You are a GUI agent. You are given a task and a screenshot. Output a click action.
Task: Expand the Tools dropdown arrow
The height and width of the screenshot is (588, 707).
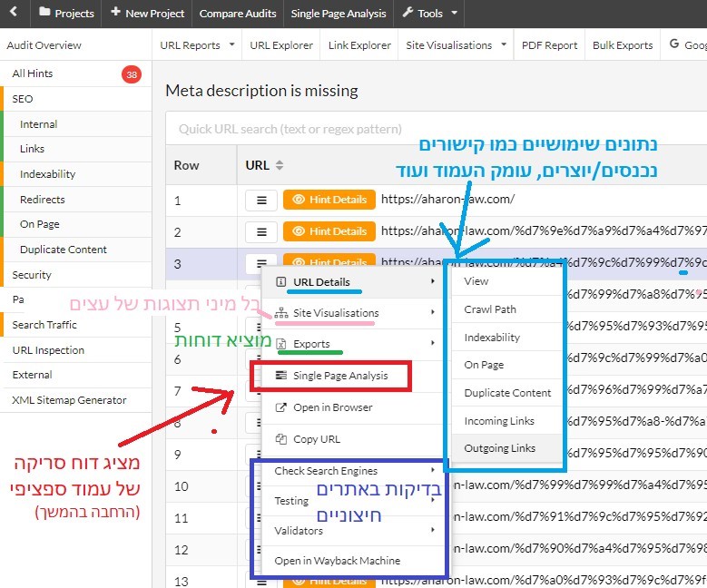(455, 13)
